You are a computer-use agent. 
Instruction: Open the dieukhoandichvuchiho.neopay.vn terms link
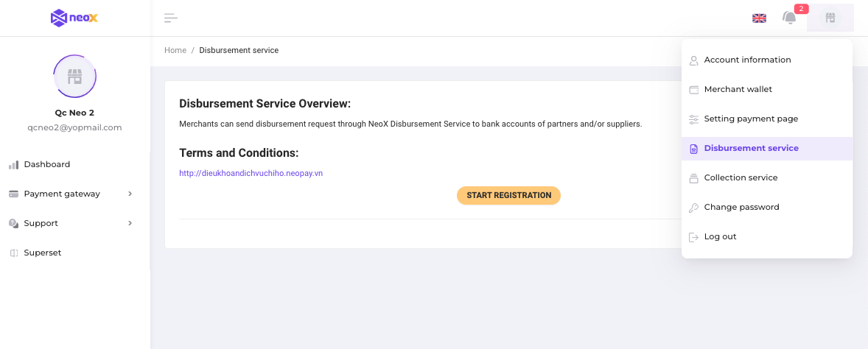(x=251, y=174)
